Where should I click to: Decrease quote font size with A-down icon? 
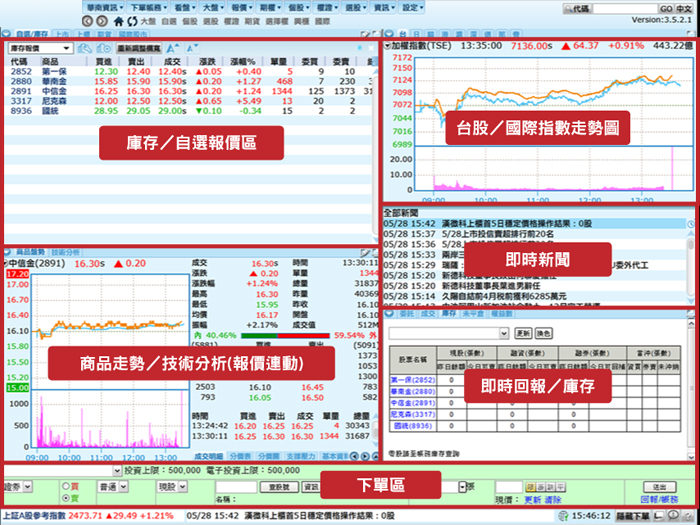pos(192,48)
